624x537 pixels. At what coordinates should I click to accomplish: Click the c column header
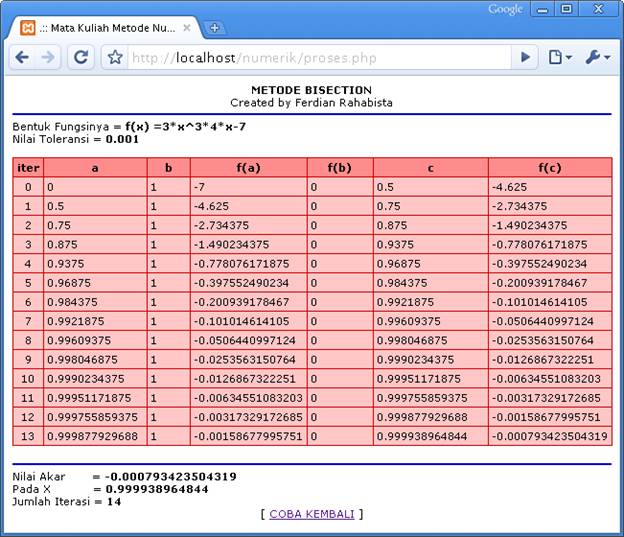431,168
